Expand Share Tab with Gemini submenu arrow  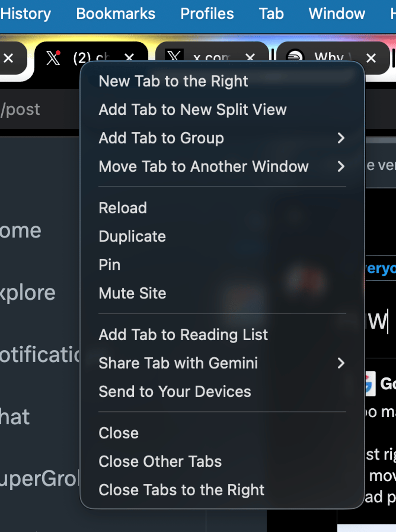pos(341,363)
